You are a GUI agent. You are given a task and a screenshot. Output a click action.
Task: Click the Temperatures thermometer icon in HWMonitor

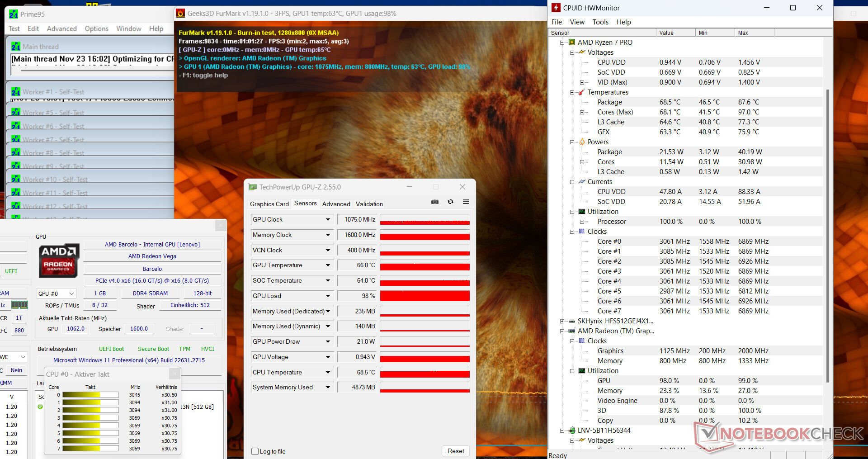pyautogui.click(x=582, y=92)
